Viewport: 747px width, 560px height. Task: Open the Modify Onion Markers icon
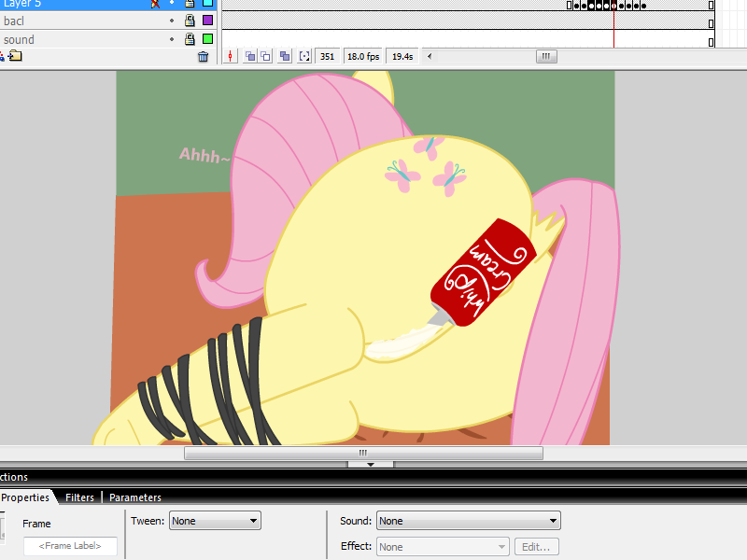click(304, 56)
